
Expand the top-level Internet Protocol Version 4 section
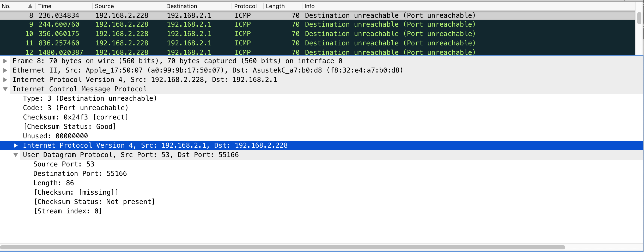[5, 80]
